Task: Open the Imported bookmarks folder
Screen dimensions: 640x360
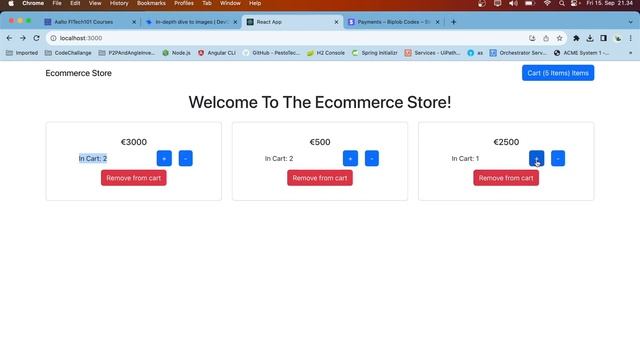Action: pos(22,53)
